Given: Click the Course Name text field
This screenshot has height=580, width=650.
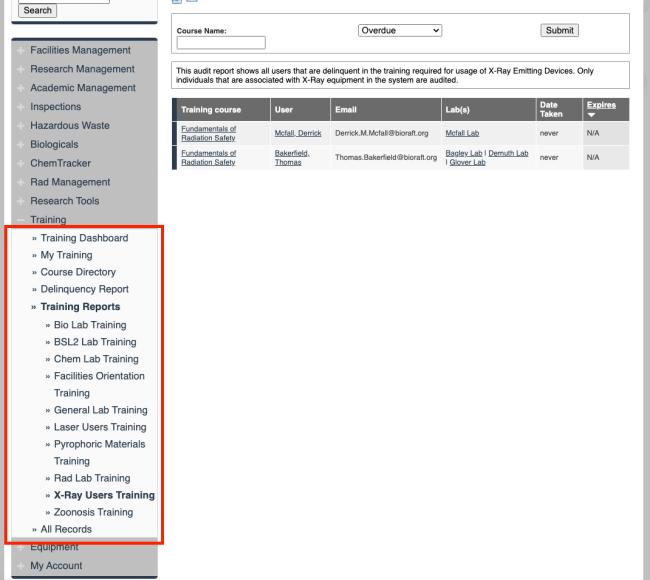Looking at the screenshot, I should (221, 43).
